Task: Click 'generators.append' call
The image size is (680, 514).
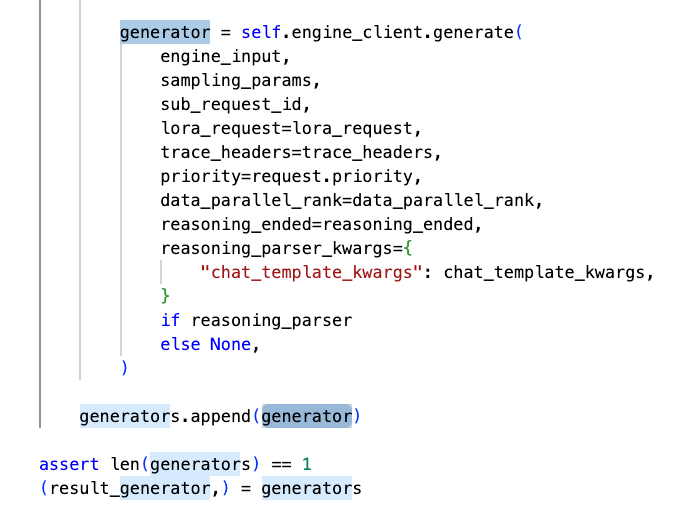Action: 165,416
